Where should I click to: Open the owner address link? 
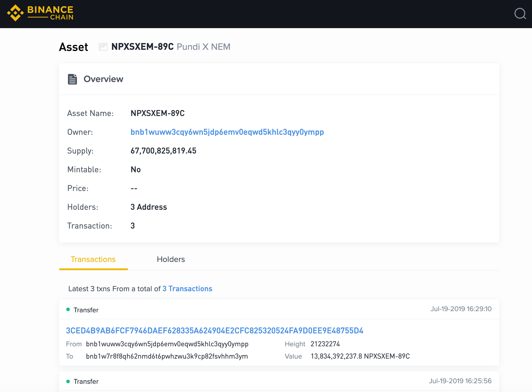[x=227, y=132]
